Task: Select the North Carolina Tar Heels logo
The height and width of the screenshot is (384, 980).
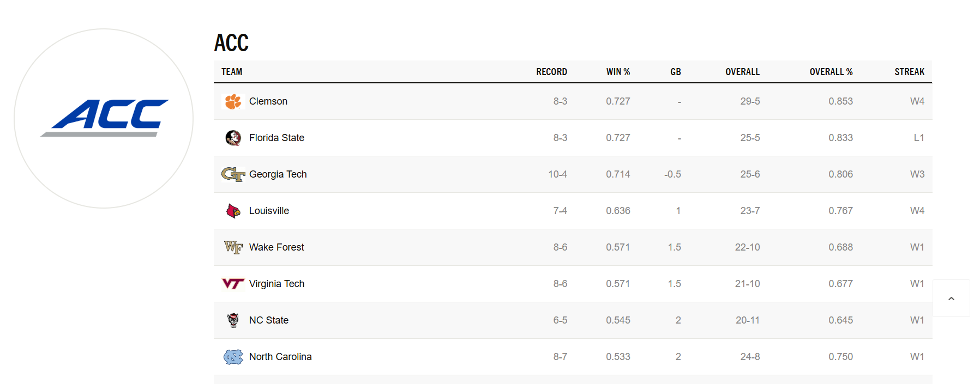Action: point(233,356)
